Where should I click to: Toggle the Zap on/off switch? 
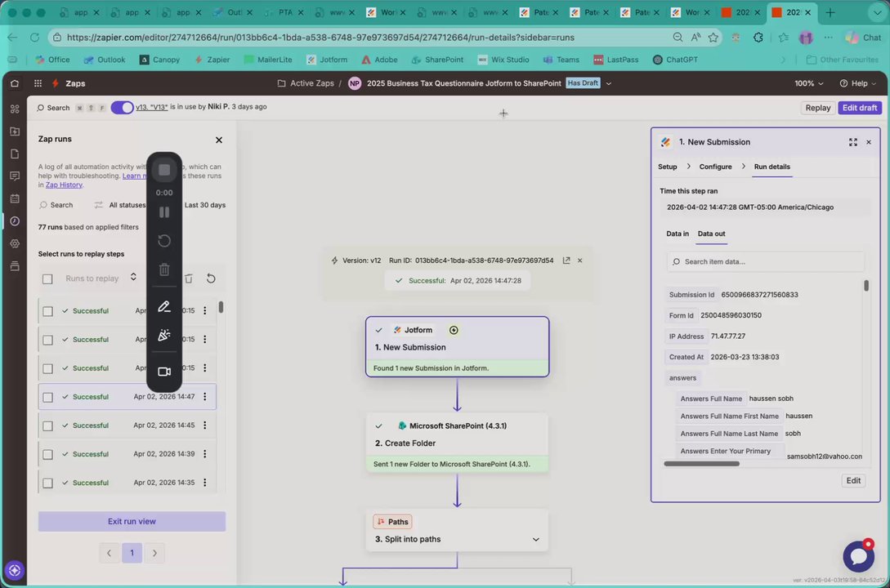[x=122, y=107]
